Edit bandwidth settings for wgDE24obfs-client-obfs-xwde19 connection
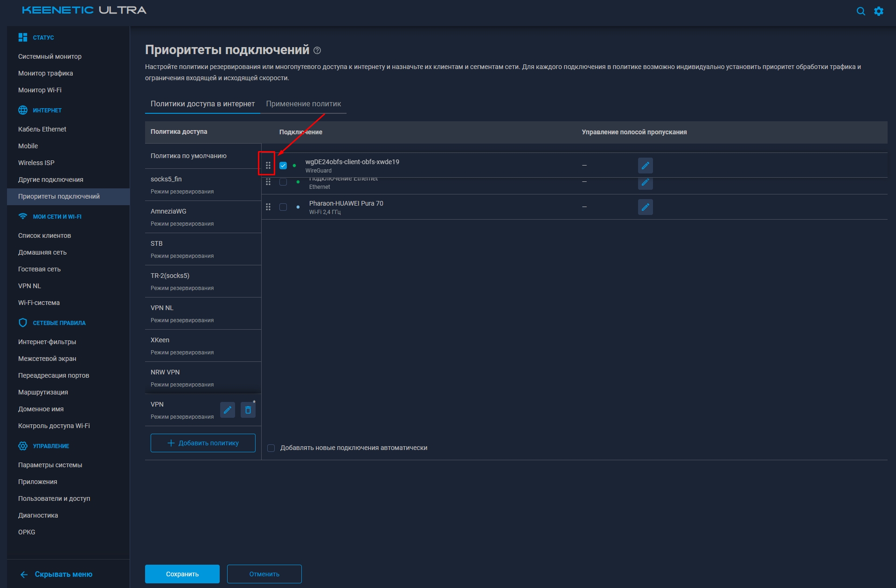Image resolution: width=896 pixels, height=588 pixels. coord(645,165)
